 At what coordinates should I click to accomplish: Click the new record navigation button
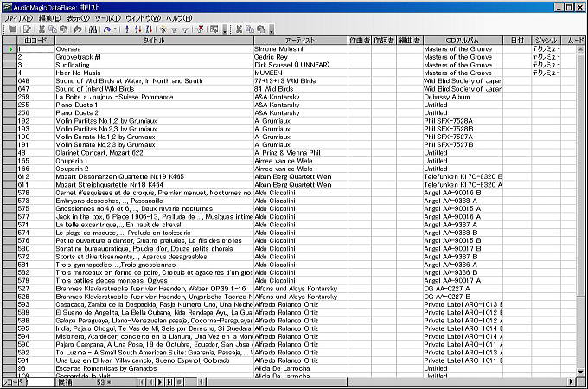pos(179,382)
